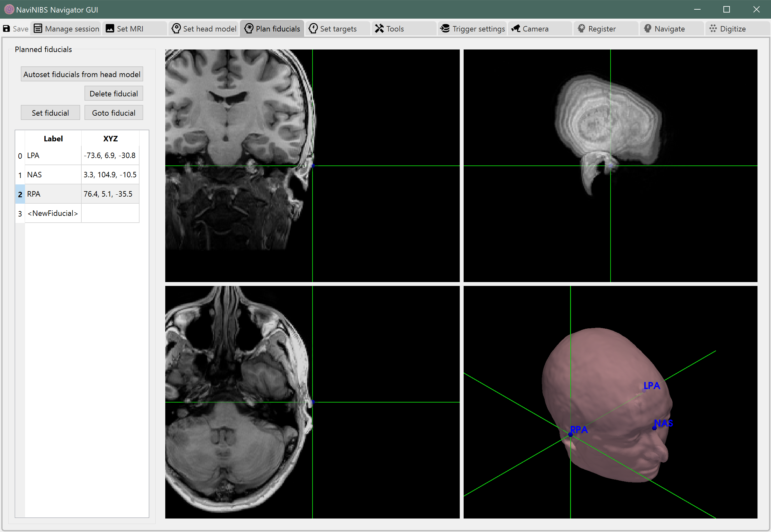Click the Save label in the toolbar
The height and width of the screenshot is (532, 771).
(21, 29)
